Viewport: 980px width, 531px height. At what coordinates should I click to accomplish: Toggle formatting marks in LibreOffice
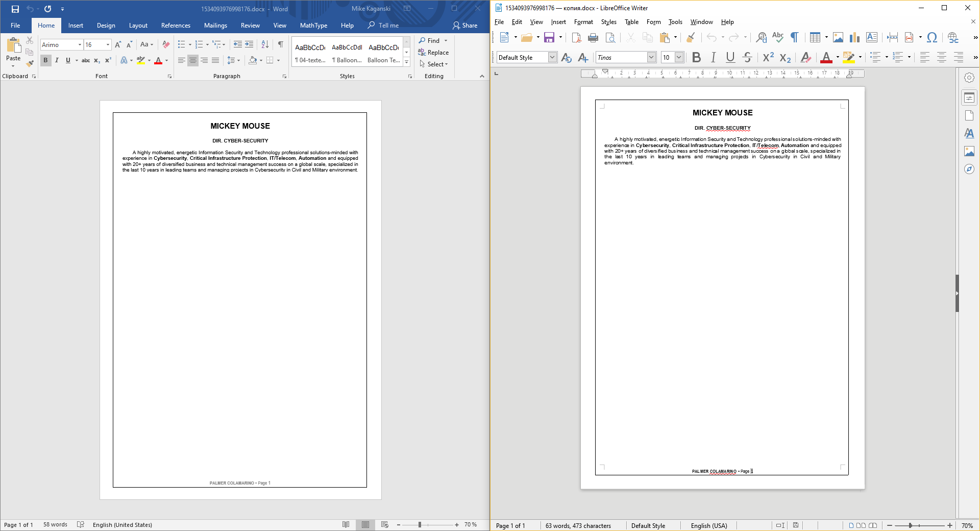coord(795,37)
